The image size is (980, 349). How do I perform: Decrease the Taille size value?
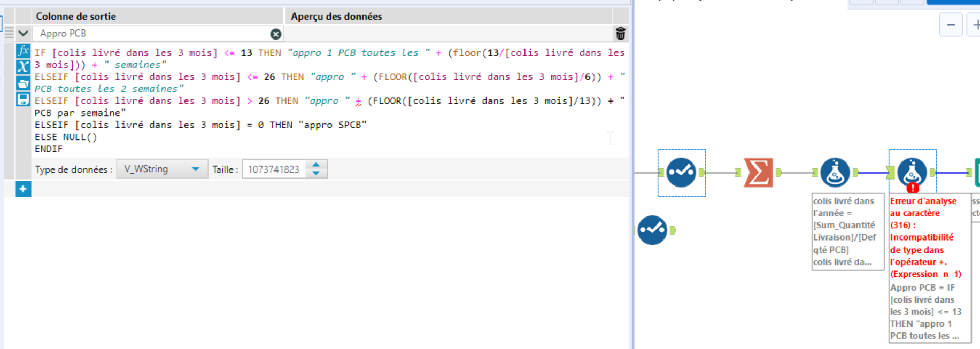click(316, 173)
